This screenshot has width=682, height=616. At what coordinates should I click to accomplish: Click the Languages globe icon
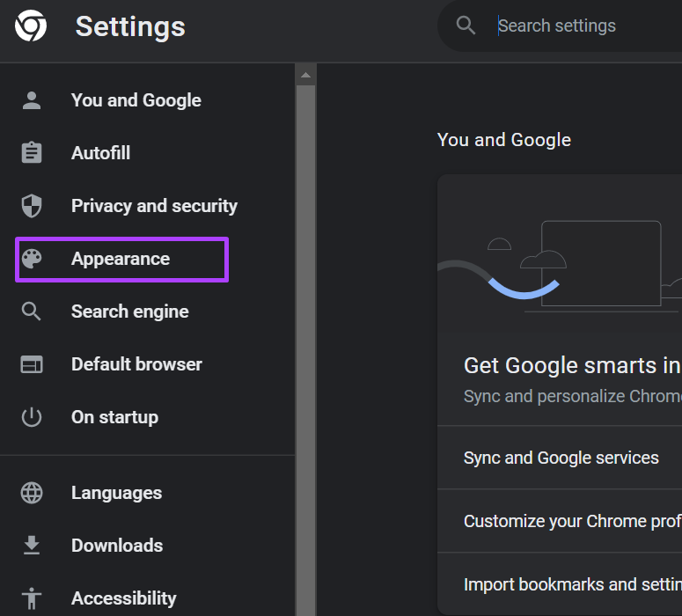coord(32,493)
